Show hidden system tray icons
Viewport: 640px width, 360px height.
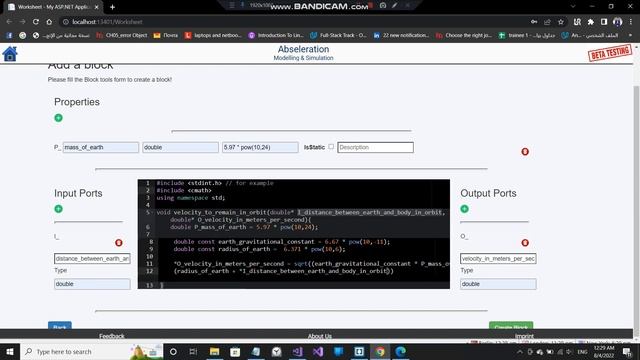520,351
